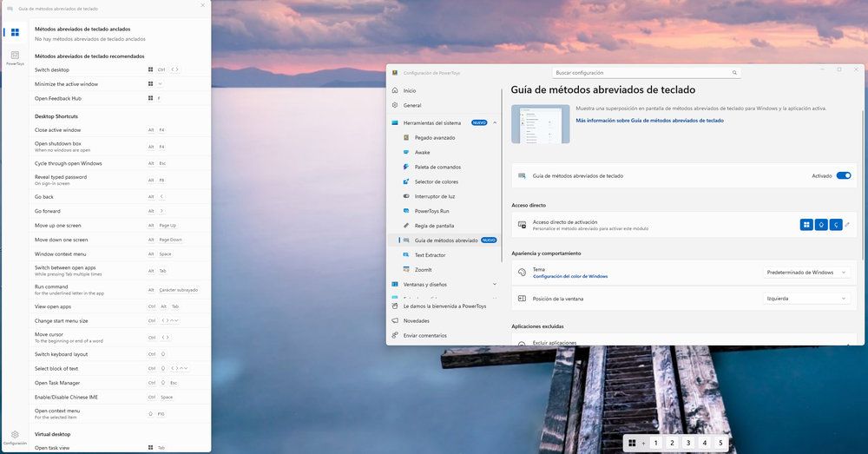Select PowerToys tab in shortcut guide panel

point(15,57)
